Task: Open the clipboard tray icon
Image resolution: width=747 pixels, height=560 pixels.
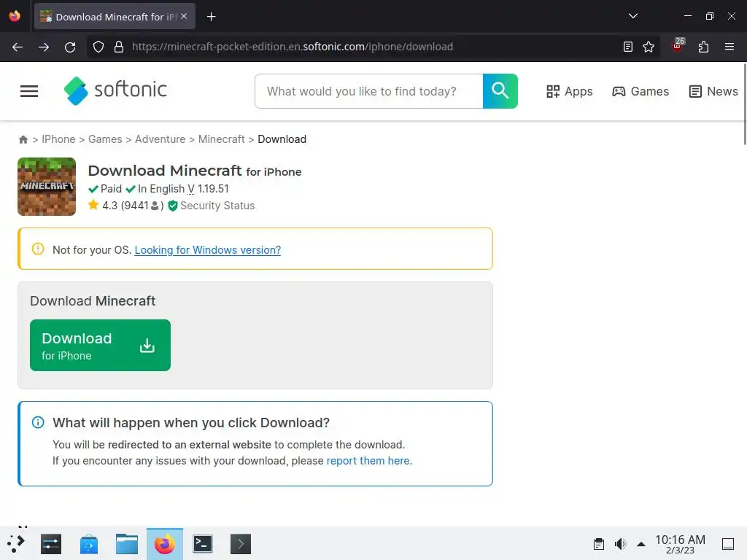Action: tap(599, 544)
